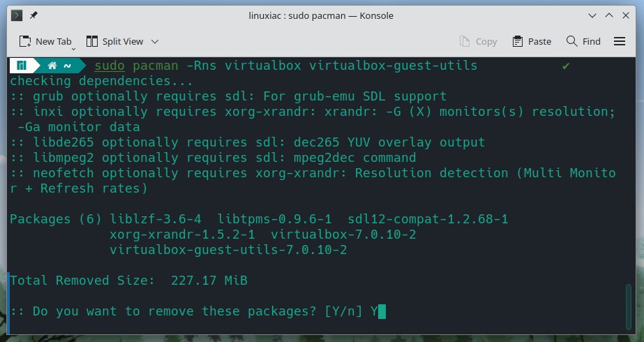644x342 pixels.
Task: Open a New Tab
Action: pyautogui.click(x=45, y=41)
